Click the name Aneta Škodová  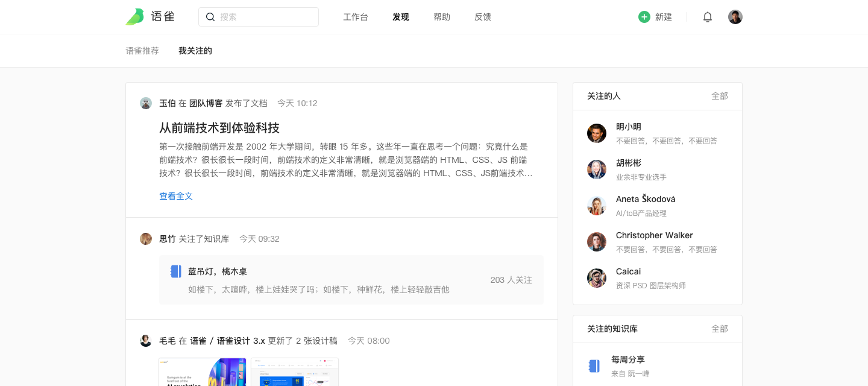coord(646,199)
